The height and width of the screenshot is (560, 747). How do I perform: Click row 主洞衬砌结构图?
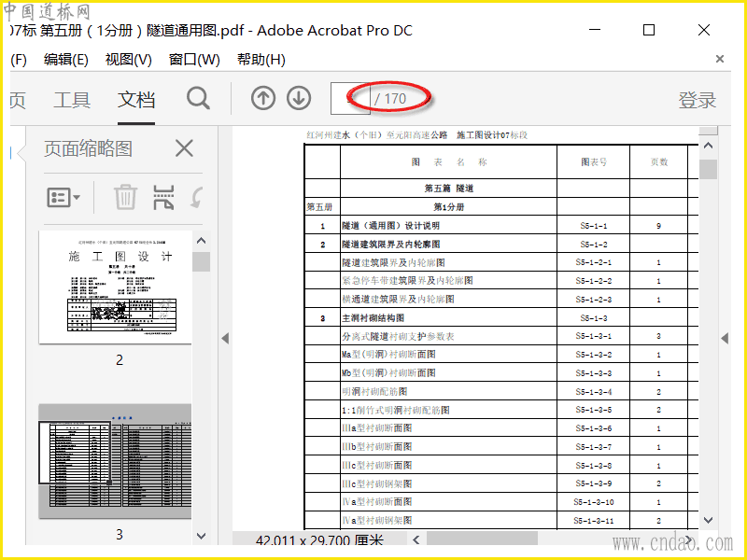[x=501, y=317]
